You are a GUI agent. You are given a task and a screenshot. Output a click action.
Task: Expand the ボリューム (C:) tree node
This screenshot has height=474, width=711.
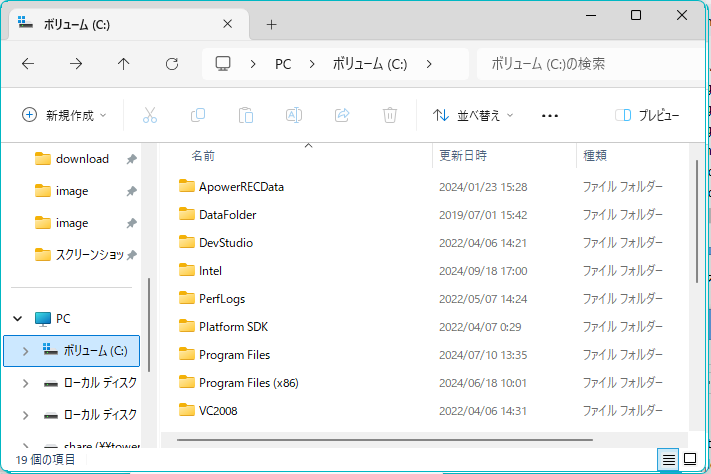click(x=25, y=350)
